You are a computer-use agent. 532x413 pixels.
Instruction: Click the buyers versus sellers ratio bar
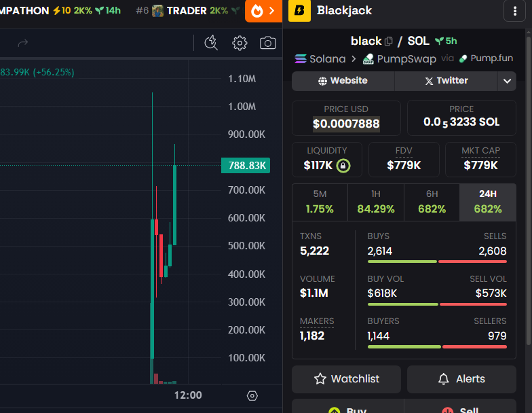pos(437,346)
